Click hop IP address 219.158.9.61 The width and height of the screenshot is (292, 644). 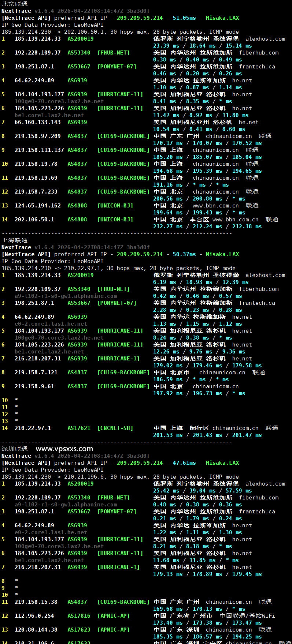pos(34,386)
